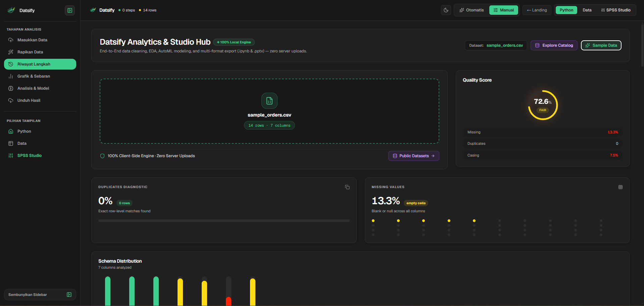Select the Python view tab in top bar
The width and height of the screenshot is (644, 306).
point(566,10)
